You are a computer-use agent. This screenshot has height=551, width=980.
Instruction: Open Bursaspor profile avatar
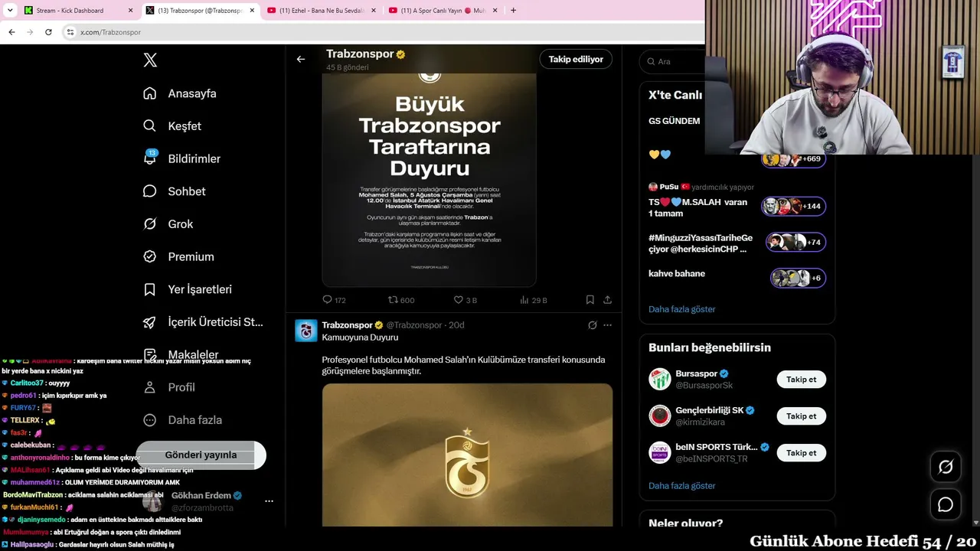coord(660,380)
